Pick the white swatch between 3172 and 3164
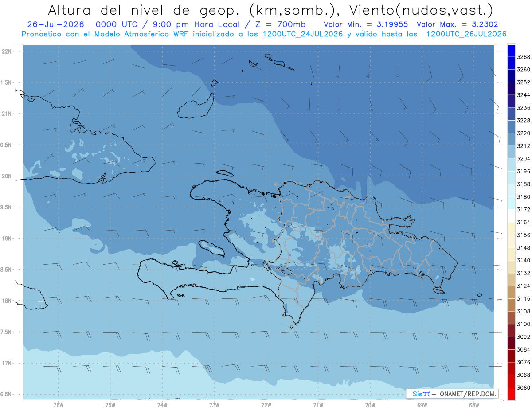Image resolution: width=532 pixels, height=411 pixels. (511, 215)
